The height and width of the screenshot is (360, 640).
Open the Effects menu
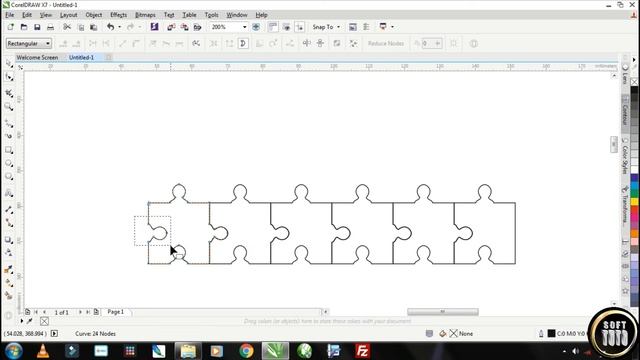(x=118, y=15)
